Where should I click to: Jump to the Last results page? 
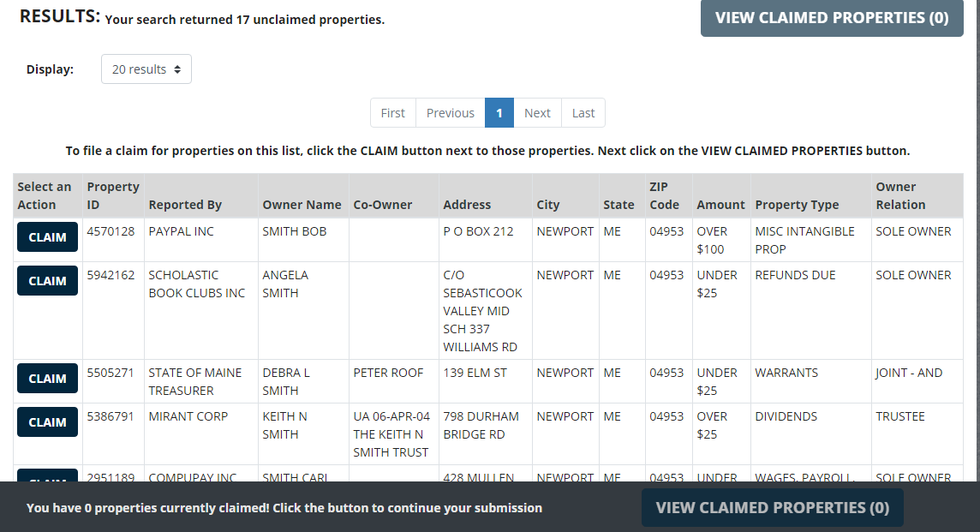point(583,113)
